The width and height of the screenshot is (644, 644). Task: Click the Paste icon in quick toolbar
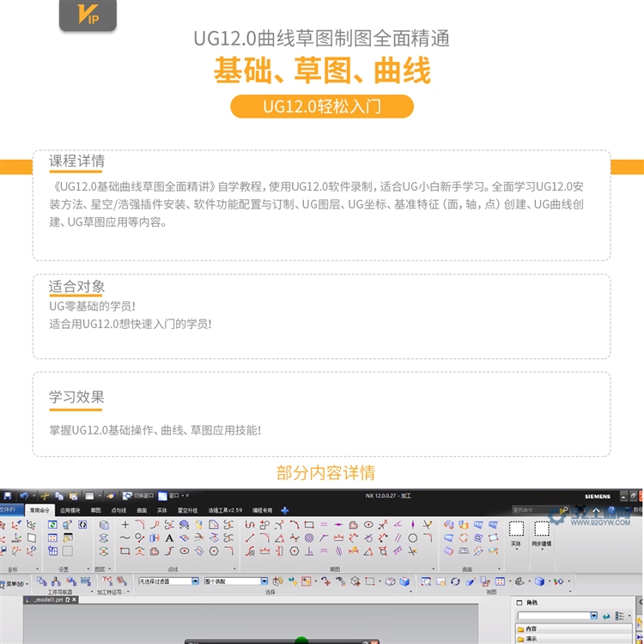pos(74,495)
